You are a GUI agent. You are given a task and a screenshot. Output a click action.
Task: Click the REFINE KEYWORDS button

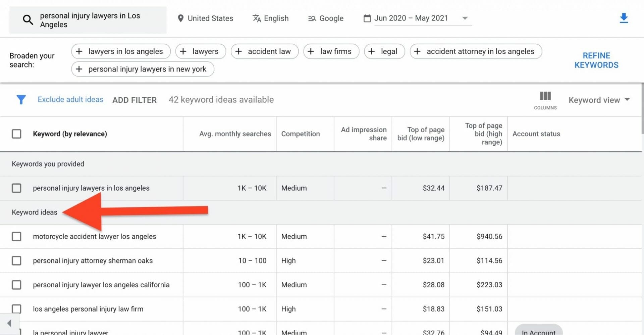click(x=596, y=60)
